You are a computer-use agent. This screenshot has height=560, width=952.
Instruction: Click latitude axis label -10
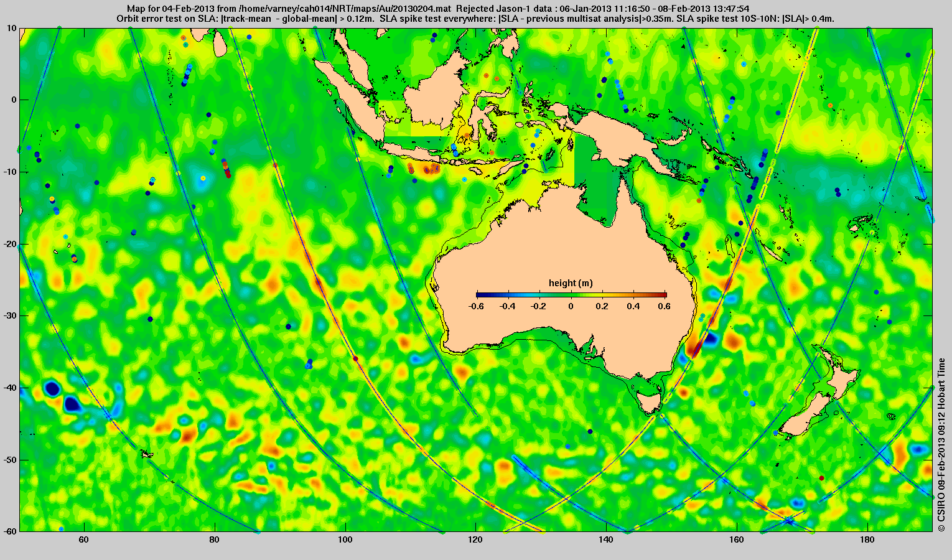point(10,172)
